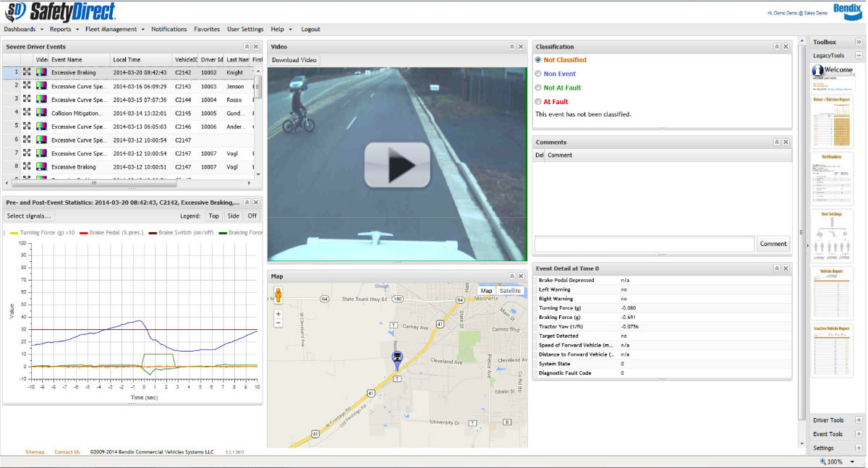Viewport: 868px width, 468px height.
Task: Click the video icon on the Collision Mitigation row
Action: pos(41,112)
